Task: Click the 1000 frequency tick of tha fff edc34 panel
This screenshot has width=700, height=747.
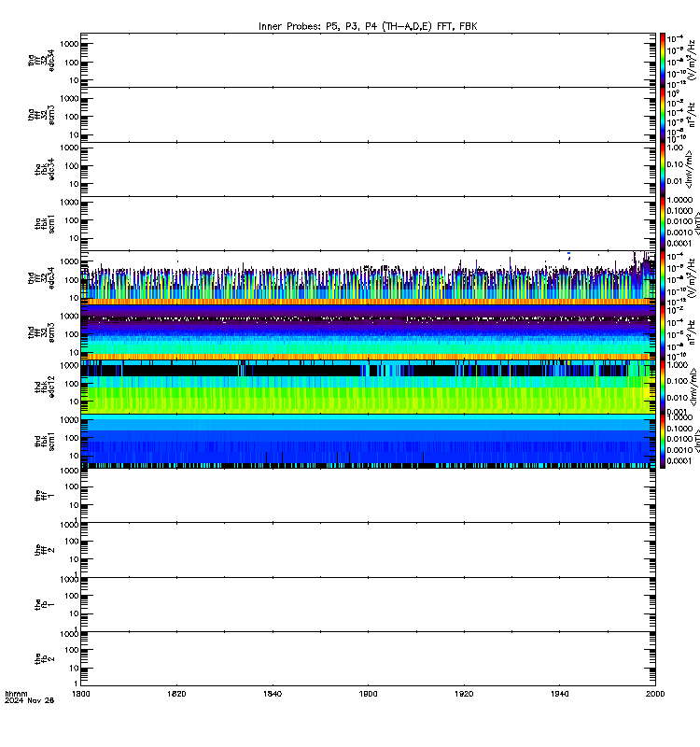Action: [69, 44]
